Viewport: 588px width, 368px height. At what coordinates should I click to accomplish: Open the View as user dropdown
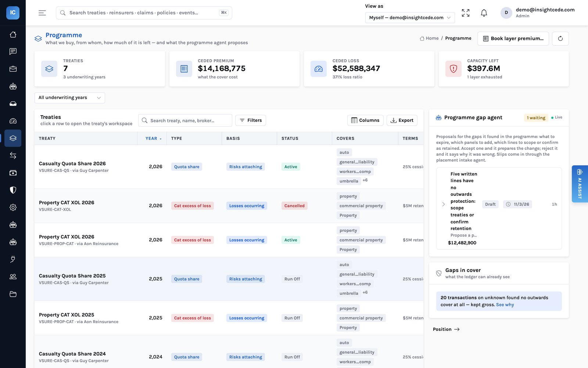(x=410, y=18)
